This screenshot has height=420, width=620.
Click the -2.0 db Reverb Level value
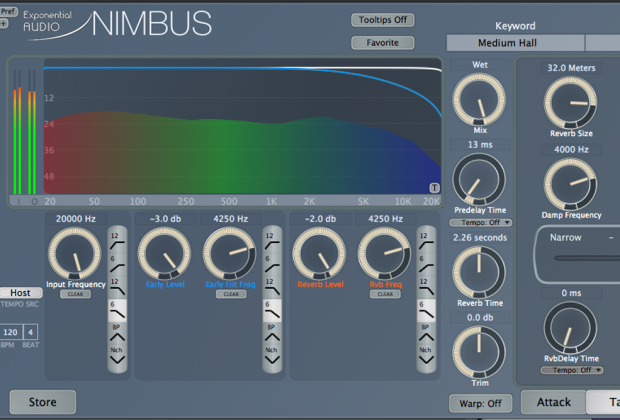click(x=320, y=219)
